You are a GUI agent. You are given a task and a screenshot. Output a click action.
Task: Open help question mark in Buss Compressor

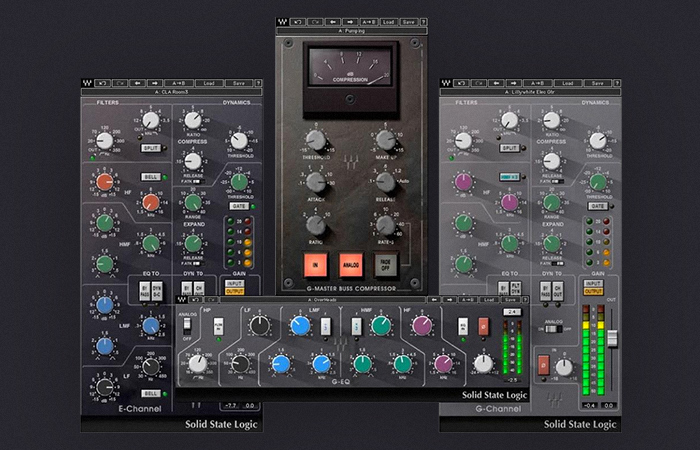pos(423,22)
